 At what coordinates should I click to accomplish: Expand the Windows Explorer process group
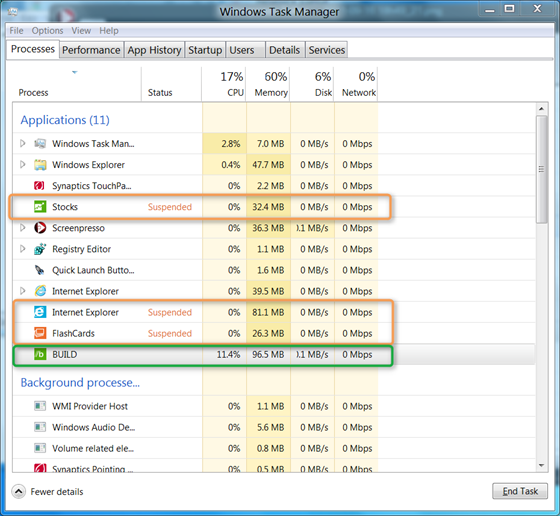(x=23, y=165)
